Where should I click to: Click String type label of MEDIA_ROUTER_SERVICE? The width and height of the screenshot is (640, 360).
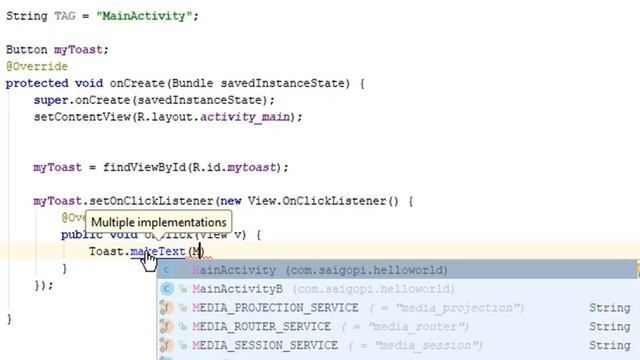coord(610,327)
